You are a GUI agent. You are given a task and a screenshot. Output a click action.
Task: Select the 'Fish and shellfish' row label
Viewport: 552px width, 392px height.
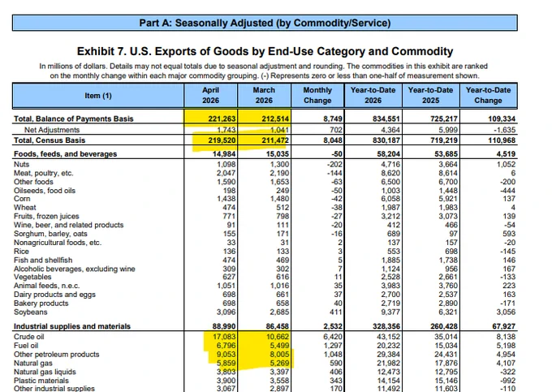click(x=43, y=261)
